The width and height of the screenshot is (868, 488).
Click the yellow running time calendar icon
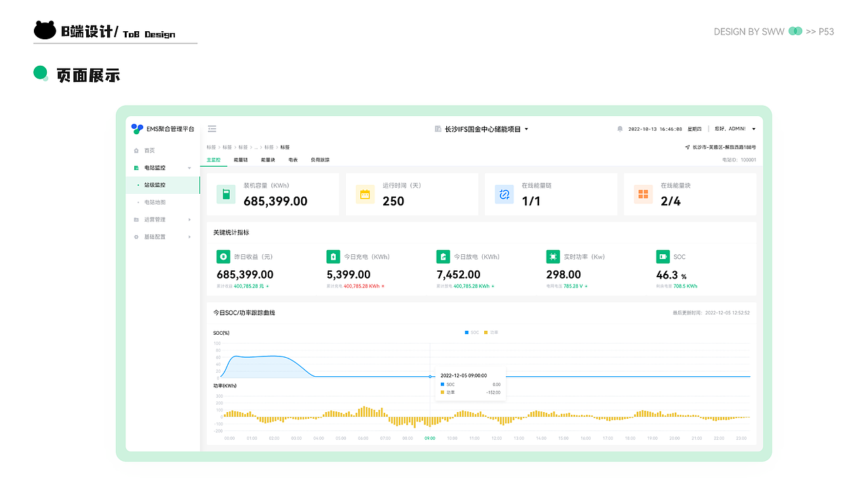365,195
